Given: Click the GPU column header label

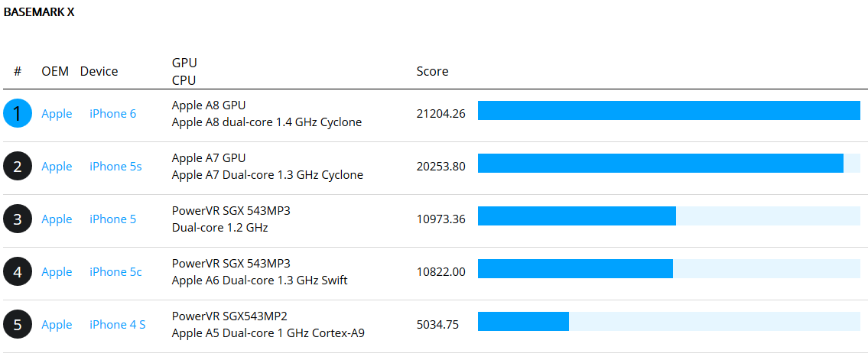Looking at the screenshot, I should [x=184, y=63].
